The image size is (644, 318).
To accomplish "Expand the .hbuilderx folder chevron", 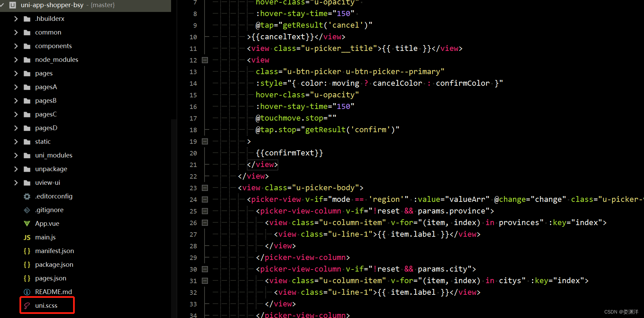I will pos(16,19).
